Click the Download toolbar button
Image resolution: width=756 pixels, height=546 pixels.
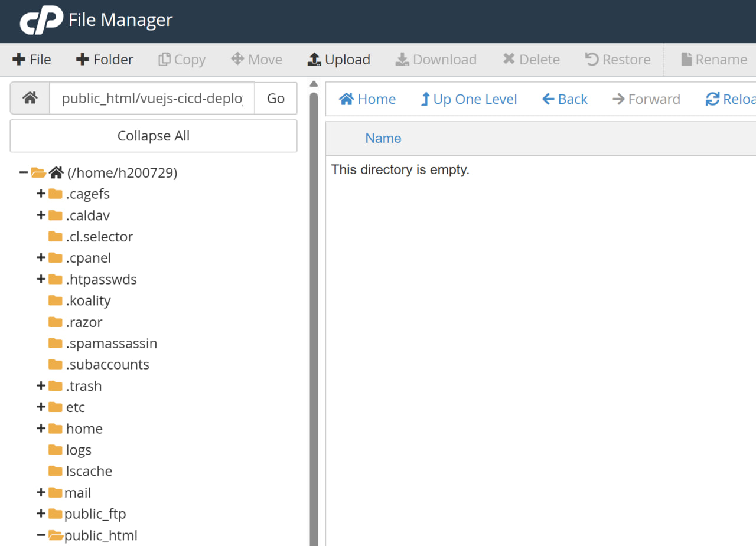pyautogui.click(x=436, y=60)
